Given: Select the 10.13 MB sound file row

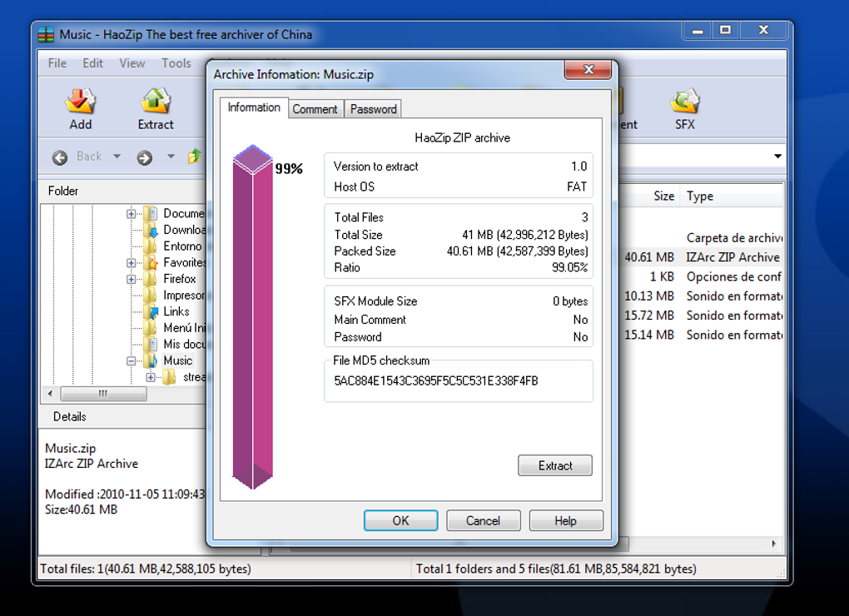Looking at the screenshot, I should pyautogui.click(x=703, y=296).
